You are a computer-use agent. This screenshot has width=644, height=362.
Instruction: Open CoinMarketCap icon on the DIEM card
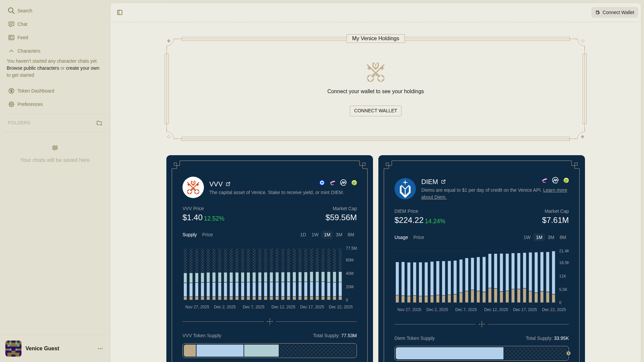pyautogui.click(x=555, y=180)
